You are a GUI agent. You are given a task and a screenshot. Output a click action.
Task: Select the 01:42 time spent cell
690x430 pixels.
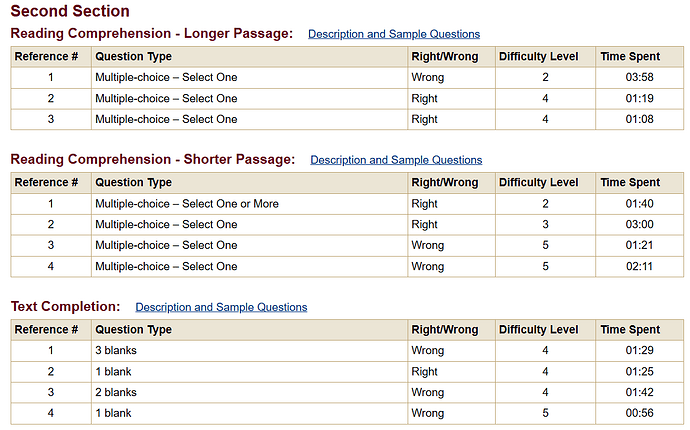tap(639, 392)
